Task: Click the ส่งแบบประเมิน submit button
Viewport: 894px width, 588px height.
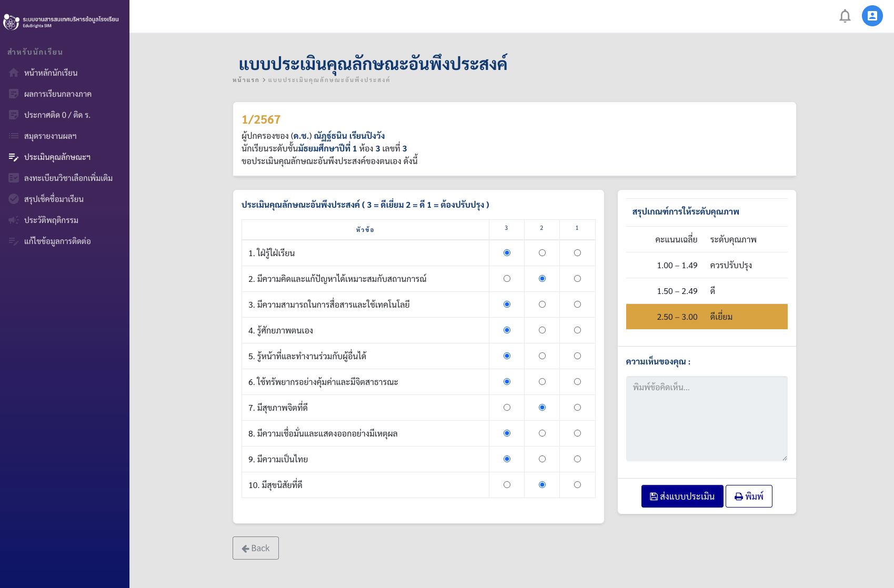Action: (x=682, y=496)
